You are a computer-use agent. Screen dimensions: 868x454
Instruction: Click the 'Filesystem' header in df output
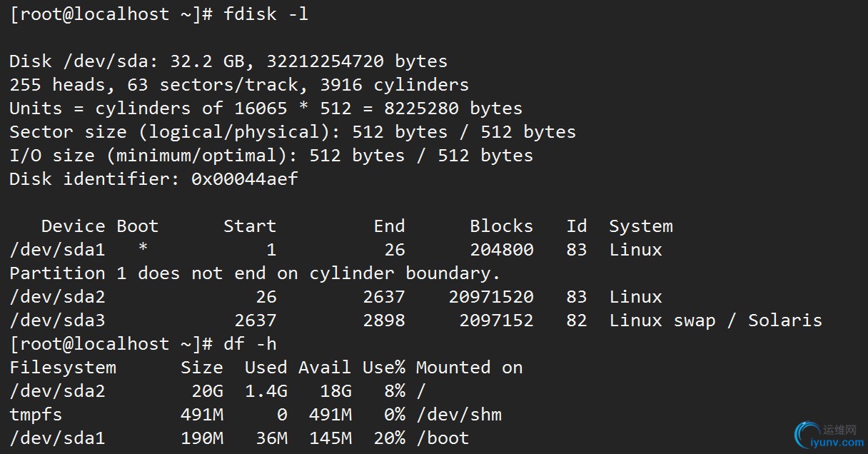click(x=63, y=368)
